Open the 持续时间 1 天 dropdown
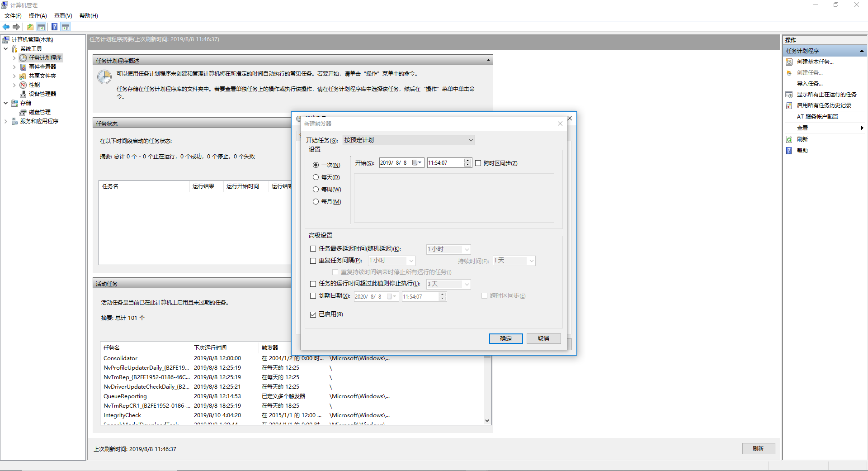Screen dimensions: 868x471 514,261
